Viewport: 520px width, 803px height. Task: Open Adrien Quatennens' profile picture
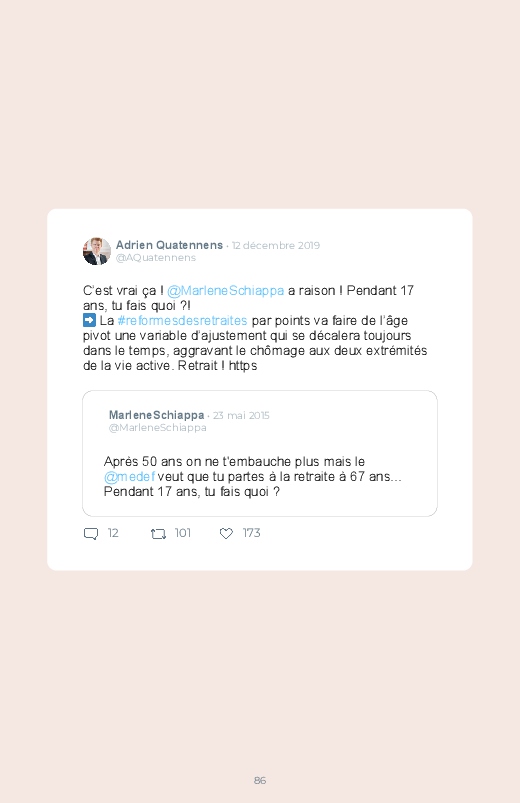[97, 251]
